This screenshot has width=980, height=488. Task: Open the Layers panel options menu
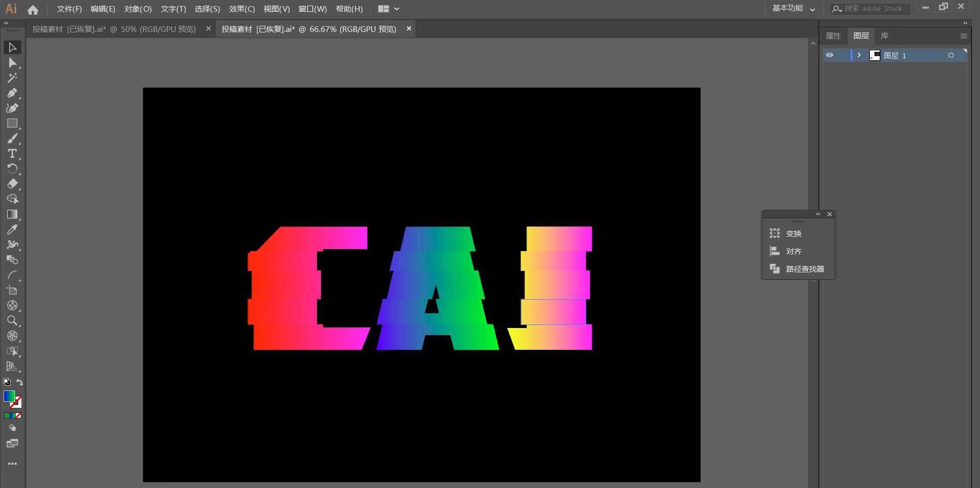963,36
